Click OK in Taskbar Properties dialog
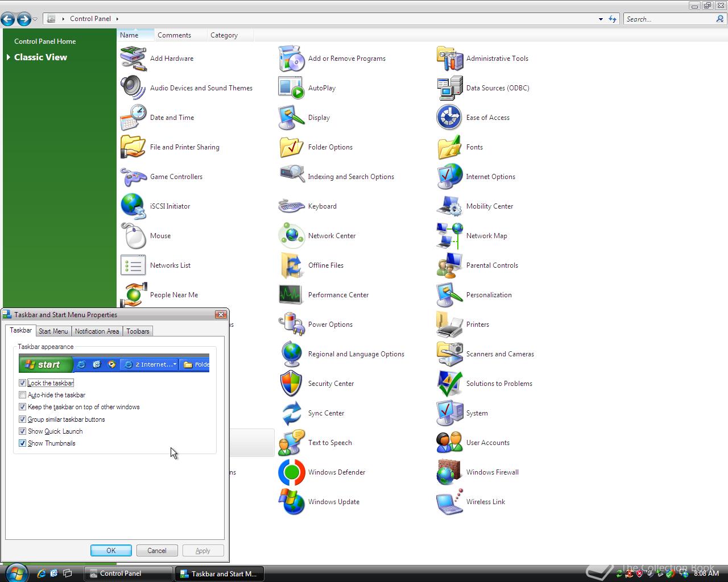The height and width of the screenshot is (582, 728). coord(111,551)
